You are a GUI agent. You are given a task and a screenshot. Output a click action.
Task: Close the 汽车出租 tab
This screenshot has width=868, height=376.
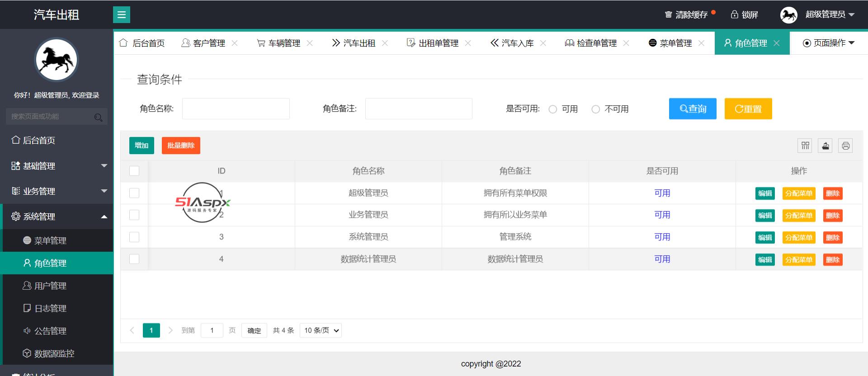pyautogui.click(x=385, y=43)
